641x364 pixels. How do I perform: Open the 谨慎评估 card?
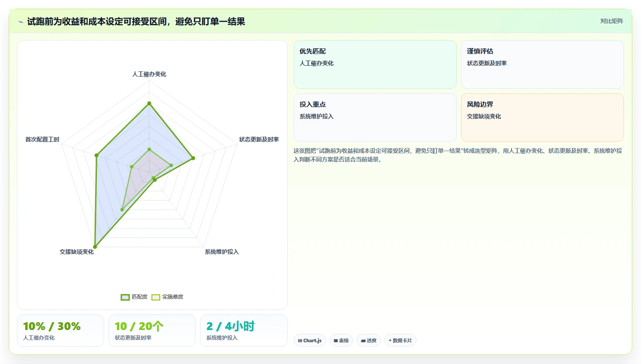click(x=543, y=64)
